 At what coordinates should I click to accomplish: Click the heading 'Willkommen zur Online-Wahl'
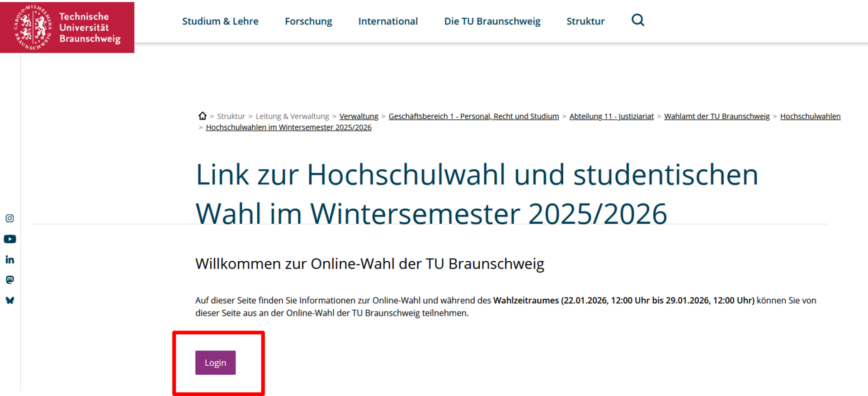point(369,264)
